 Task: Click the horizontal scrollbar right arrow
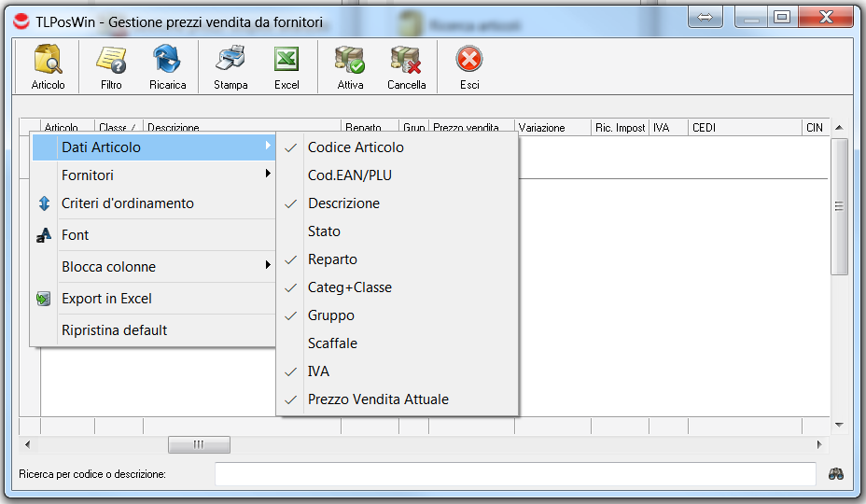pos(819,444)
